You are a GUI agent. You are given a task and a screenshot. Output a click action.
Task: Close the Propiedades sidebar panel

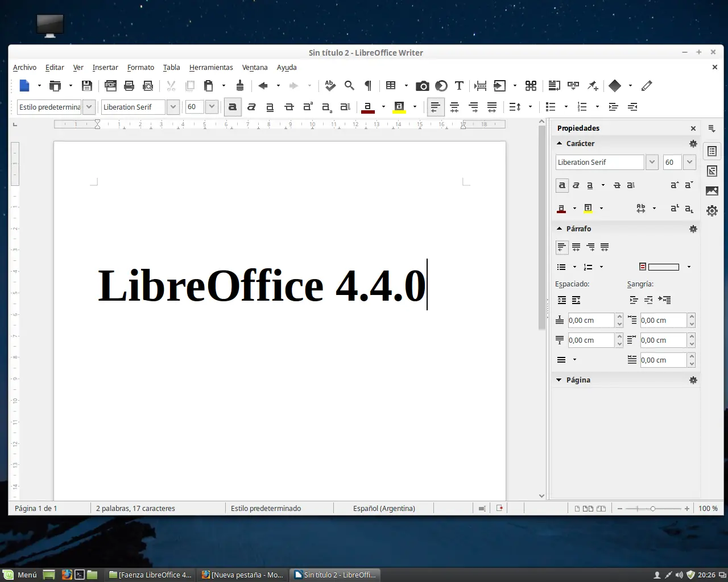pyautogui.click(x=693, y=128)
